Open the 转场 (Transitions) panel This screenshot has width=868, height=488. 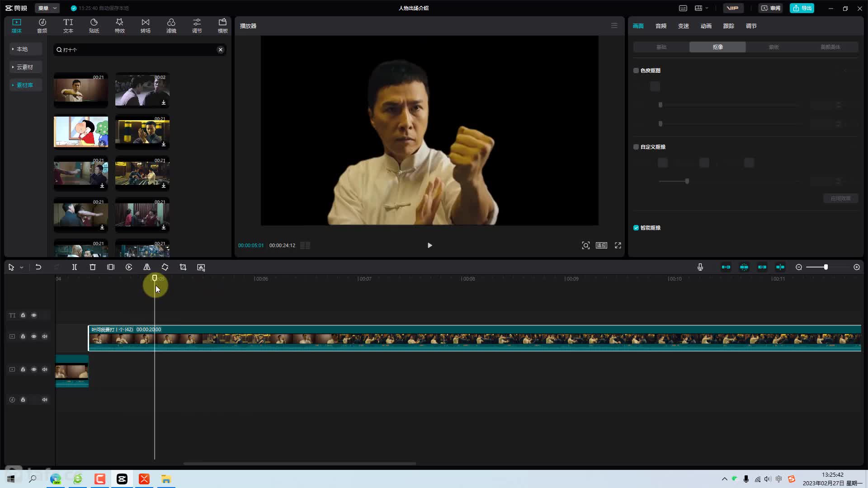(145, 26)
